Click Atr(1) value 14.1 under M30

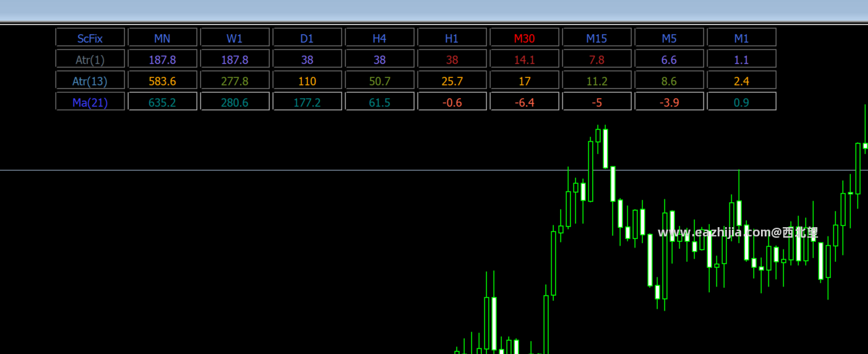pyautogui.click(x=525, y=59)
